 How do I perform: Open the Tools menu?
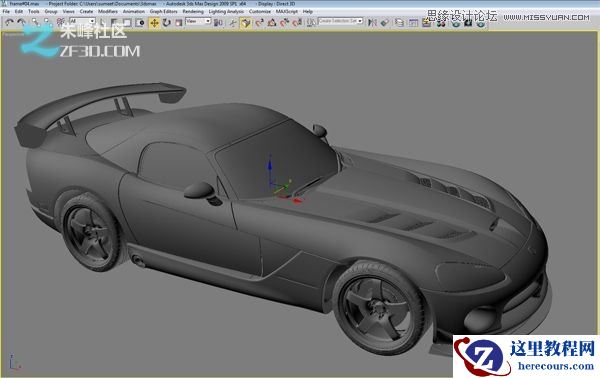(34, 11)
